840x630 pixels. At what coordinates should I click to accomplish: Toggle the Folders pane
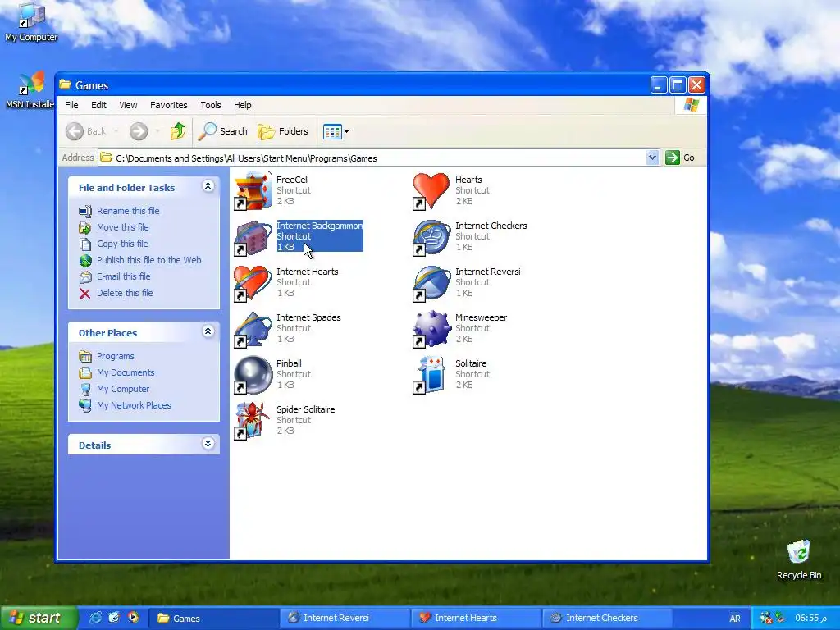click(283, 131)
